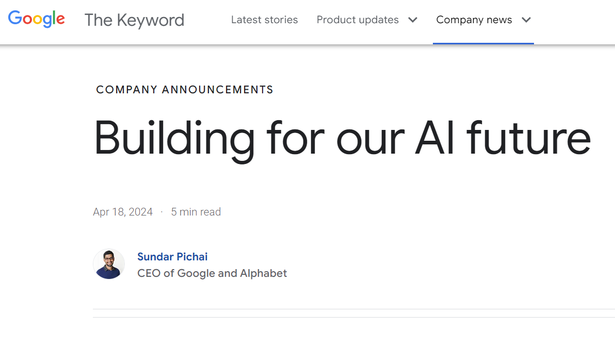615x364 pixels.
Task: Open the Company Announcements category link
Action: point(185,90)
